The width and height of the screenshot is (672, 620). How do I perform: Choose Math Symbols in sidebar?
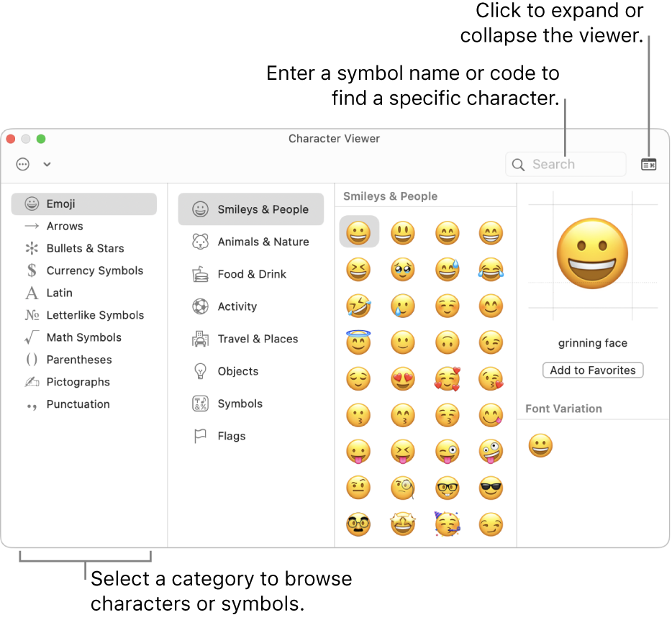83,338
